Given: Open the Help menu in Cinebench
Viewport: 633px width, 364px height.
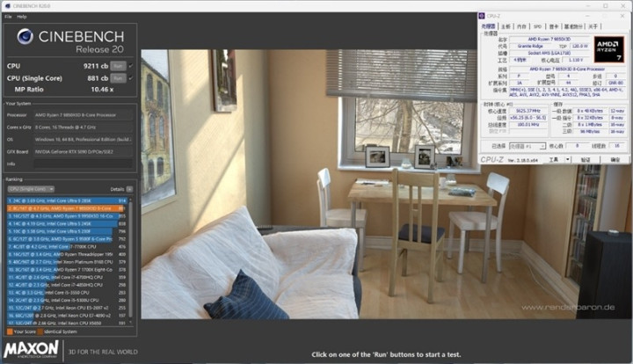Looking at the screenshot, I should 22,17.
